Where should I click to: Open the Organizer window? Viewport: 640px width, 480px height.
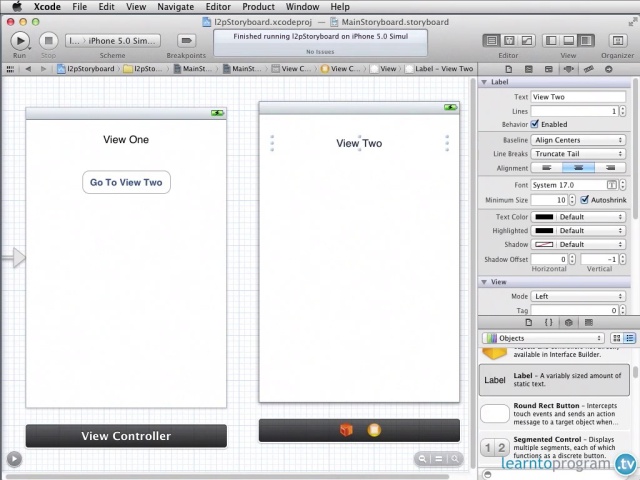pos(618,40)
